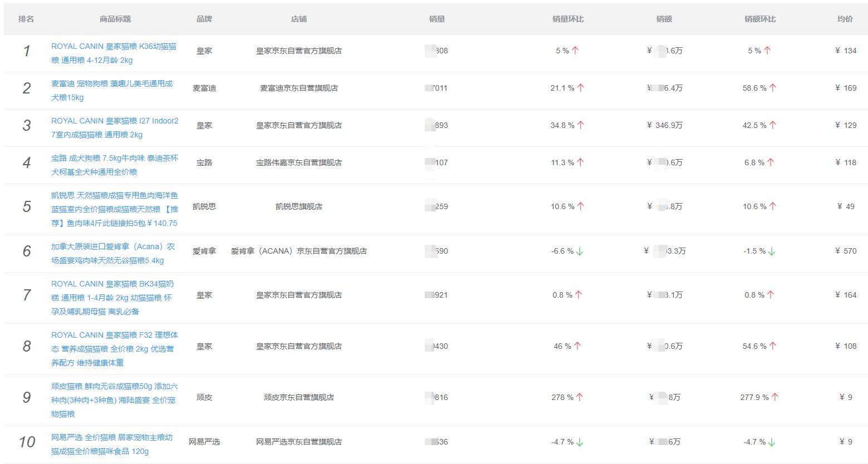Click the 爱肯拿（ACANA）京东自营官方旗舰店 store cell
The image size is (868, 464).
point(299,251)
